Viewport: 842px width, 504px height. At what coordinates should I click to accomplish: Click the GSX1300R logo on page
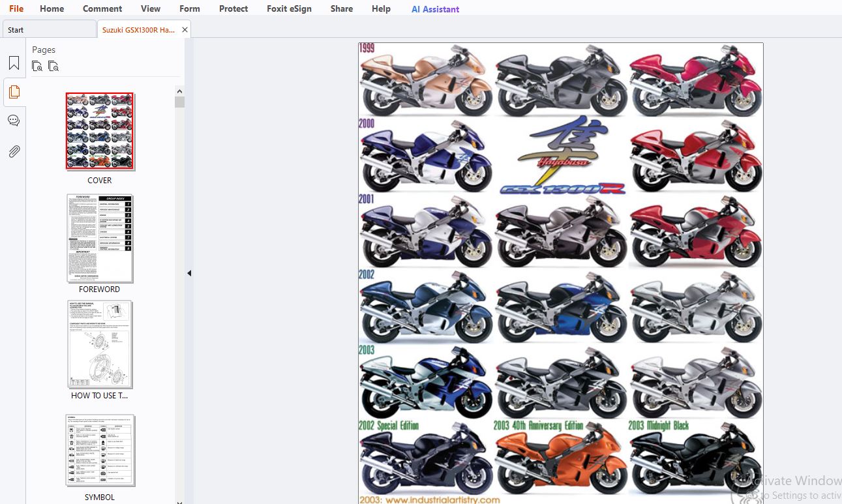pyautogui.click(x=562, y=188)
